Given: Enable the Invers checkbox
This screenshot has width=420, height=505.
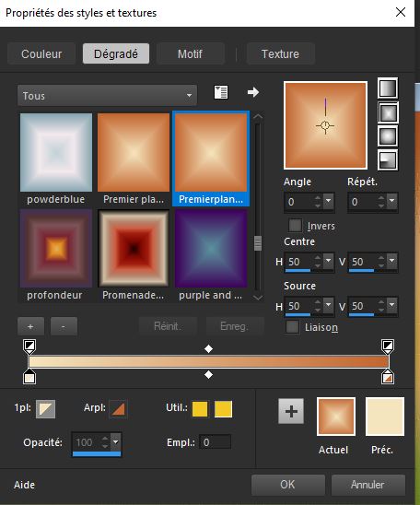Looking at the screenshot, I should [x=295, y=225].
